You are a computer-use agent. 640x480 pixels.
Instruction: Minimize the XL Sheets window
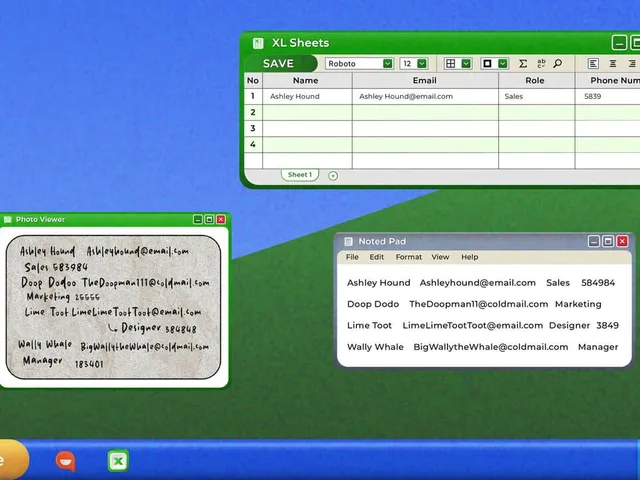(x=619, y=42)
